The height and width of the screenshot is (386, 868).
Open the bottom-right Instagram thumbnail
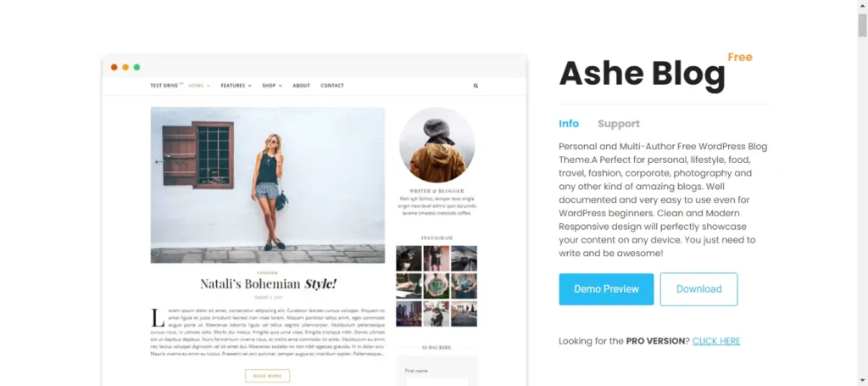coord(464,313)
